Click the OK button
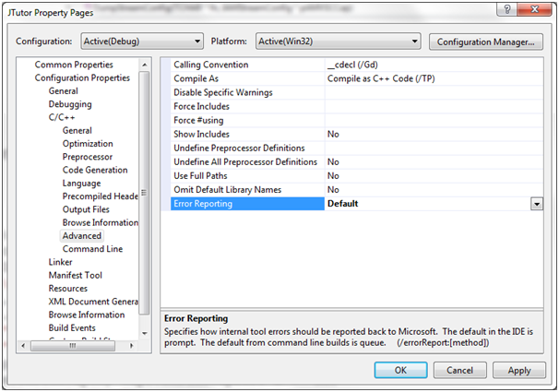The width and height of the screenshot is (559, 392). click(x=400, y=370)
